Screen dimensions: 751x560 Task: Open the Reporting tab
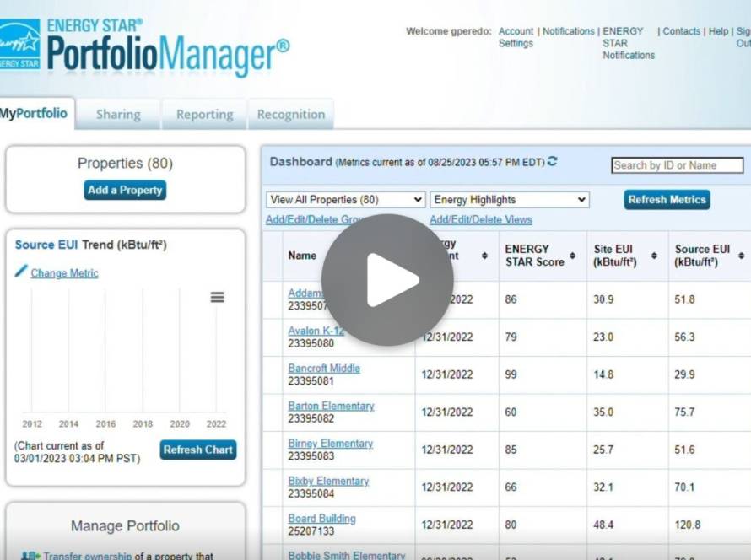[x=204, y=115]
